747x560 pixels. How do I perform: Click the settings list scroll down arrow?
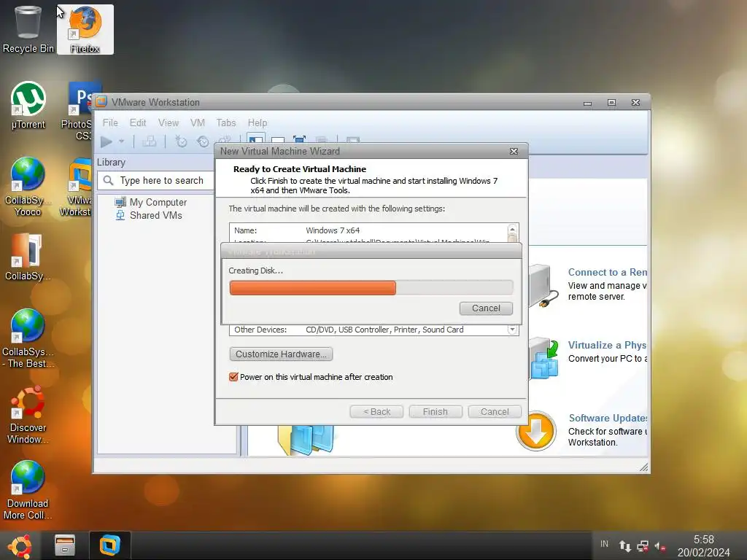[512, 330]
